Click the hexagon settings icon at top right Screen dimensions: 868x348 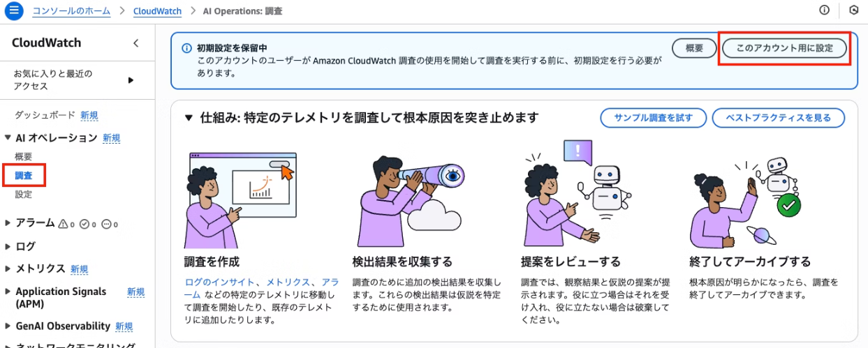click(x=853, y=10)
